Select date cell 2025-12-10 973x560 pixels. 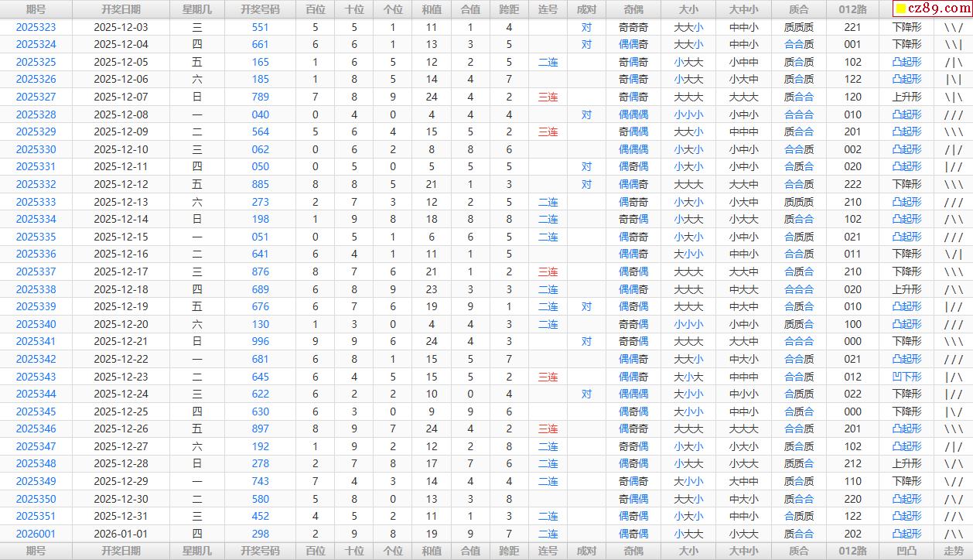click(121, 149)
